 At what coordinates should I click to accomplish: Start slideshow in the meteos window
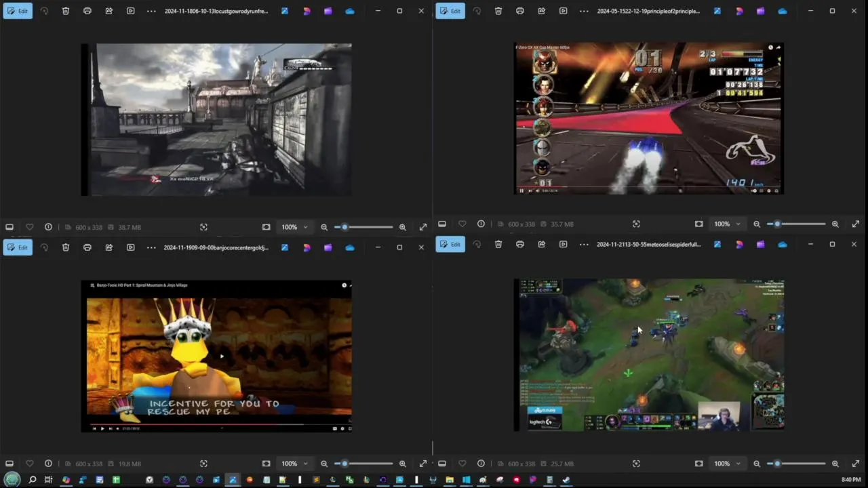[x=564, y=244]
